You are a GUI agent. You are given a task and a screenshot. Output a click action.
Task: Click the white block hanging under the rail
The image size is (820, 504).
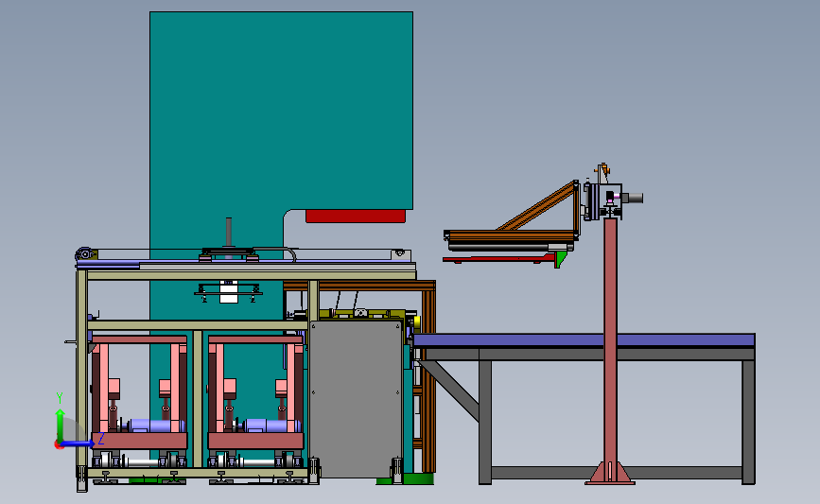pos(229,292)
